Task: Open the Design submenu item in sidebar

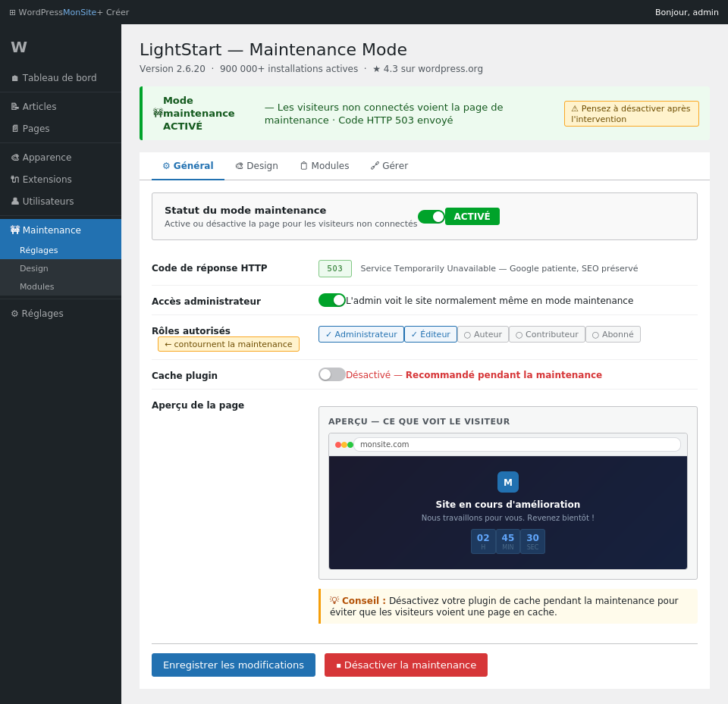Action: 61,268
